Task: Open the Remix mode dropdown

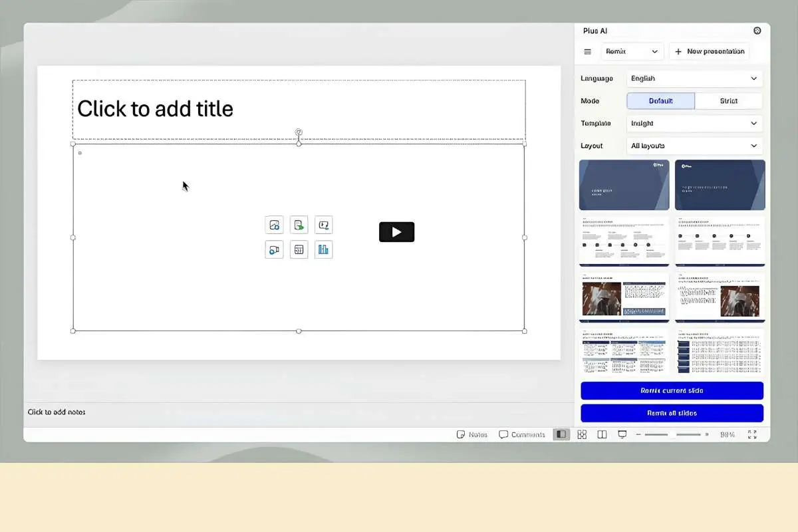Action: [632, 51]
